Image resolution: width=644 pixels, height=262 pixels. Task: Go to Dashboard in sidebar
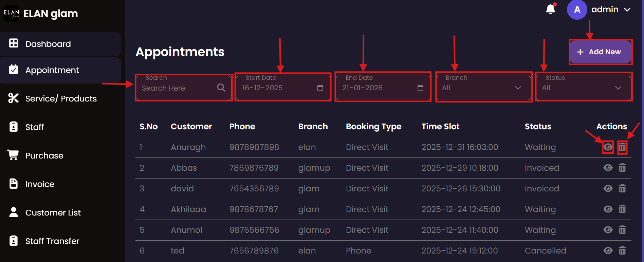click(48, 44)
